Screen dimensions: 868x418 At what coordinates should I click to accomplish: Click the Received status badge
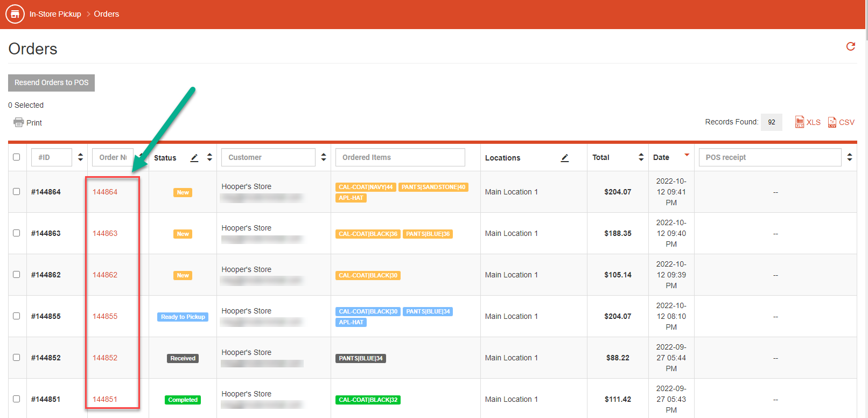tap(183, 358)
